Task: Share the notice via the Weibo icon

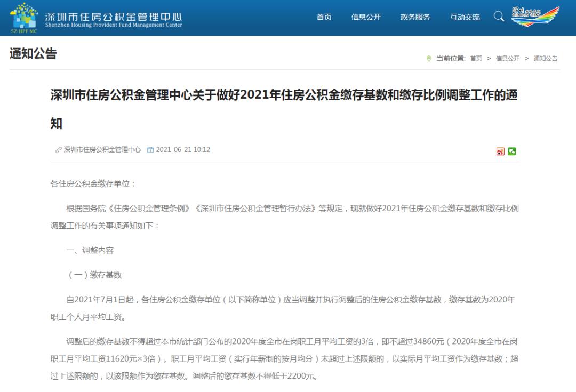Action: (x=500, y=151)
